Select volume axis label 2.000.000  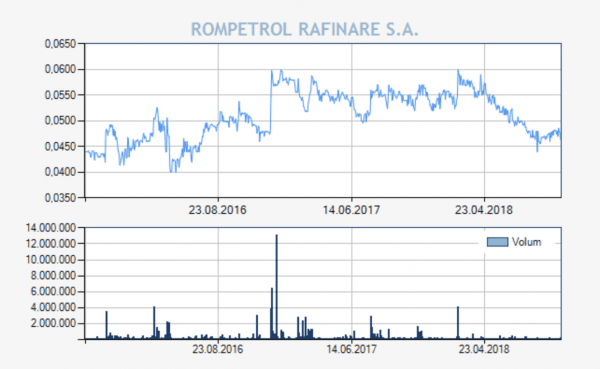click(x=53, y=323)
